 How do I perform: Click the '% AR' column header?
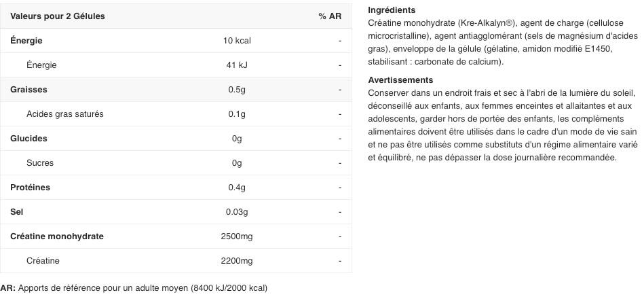tap(329, 16)
